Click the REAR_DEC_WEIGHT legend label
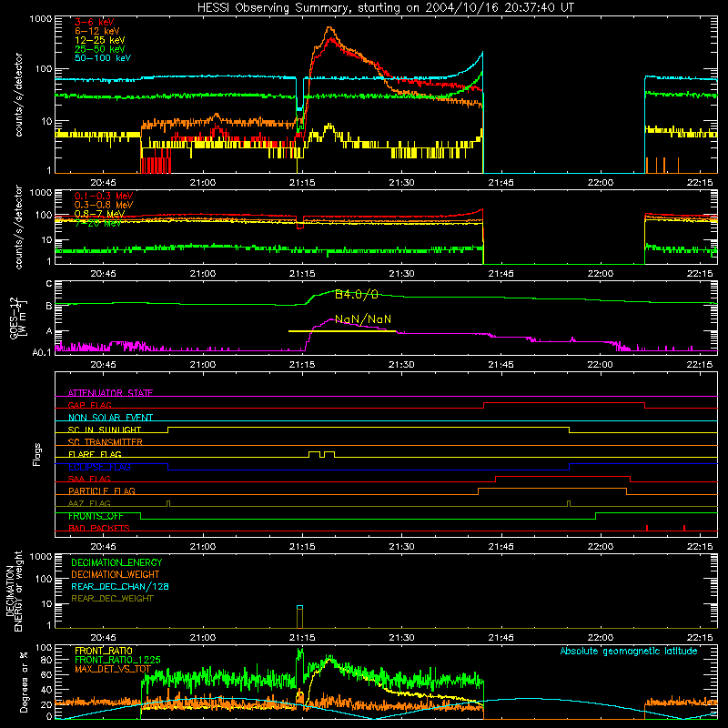 pyautogui.click(x=112, y=599)
